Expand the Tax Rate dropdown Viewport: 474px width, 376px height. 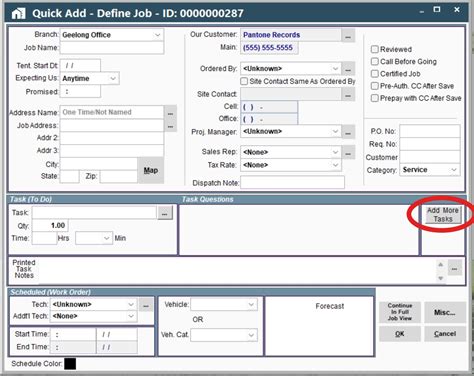click(335, 165)
